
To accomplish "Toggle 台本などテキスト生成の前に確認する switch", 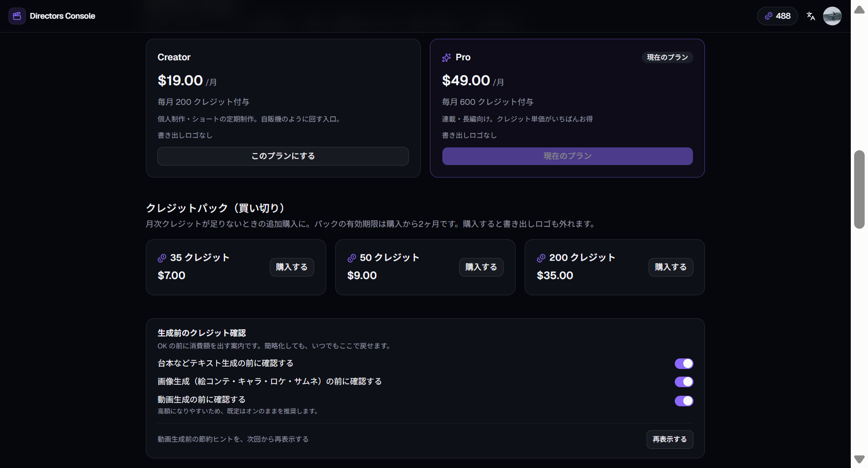I will point(684,364).
